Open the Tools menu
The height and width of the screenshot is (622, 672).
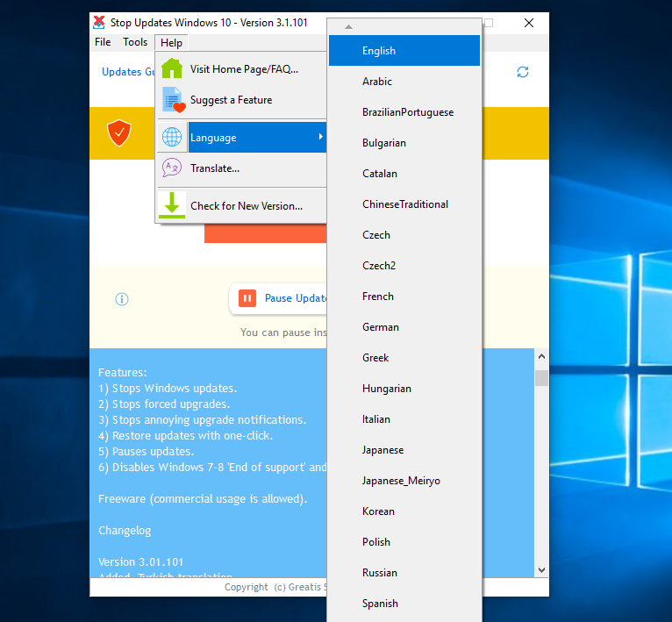[135, 42]
